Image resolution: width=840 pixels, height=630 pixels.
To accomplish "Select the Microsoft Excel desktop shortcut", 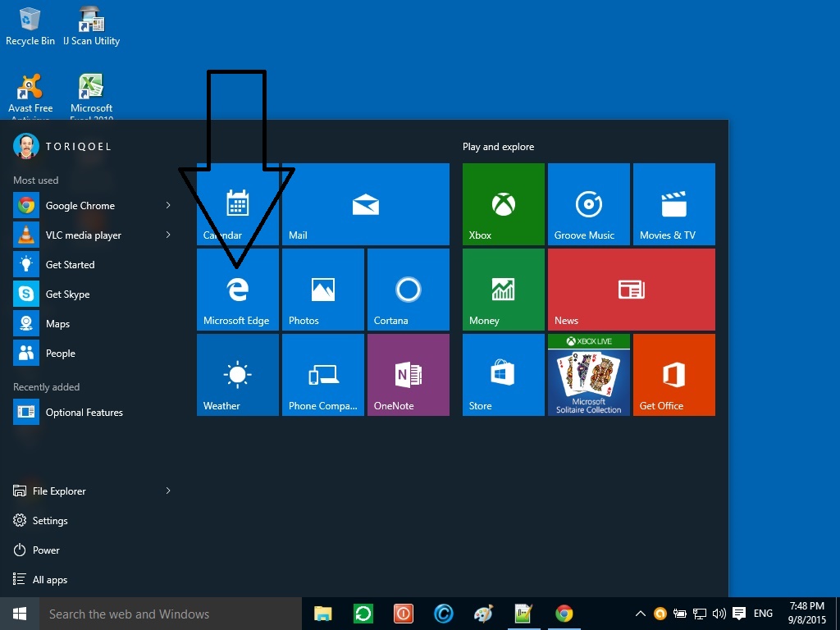I will click(92, 97).
